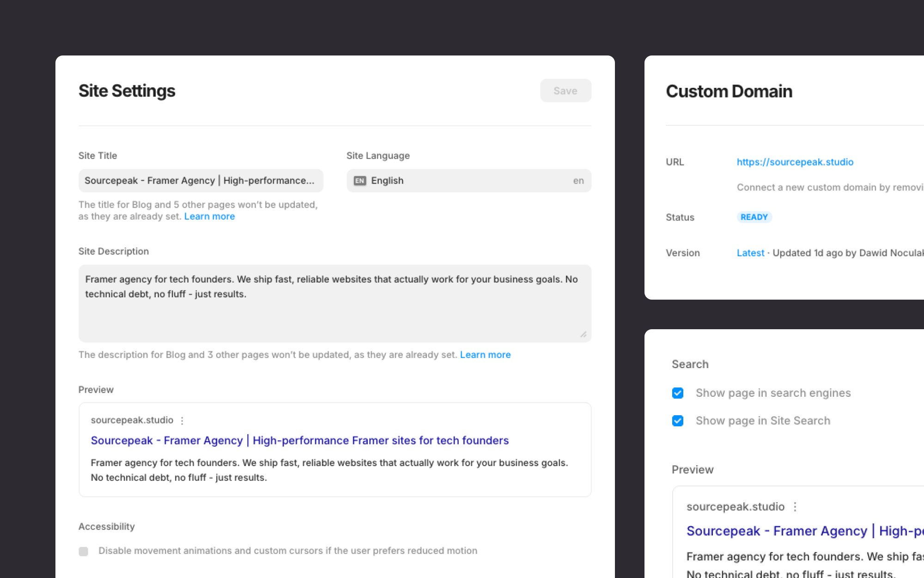Click the READY status badge
The width and height of the screenshot is (924, 578).
[754, 217]
